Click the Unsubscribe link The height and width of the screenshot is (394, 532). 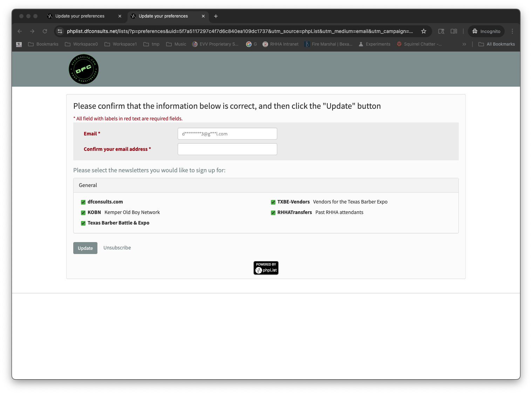[x=117, y=248]
